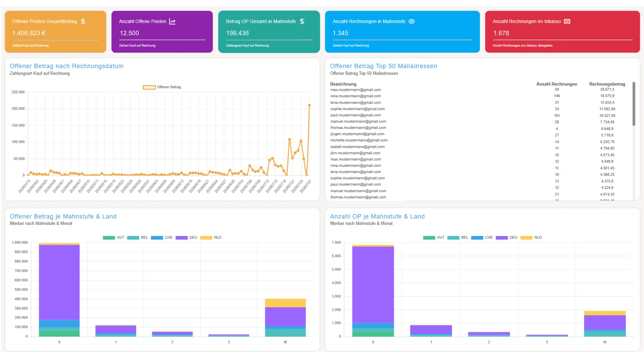644x358 pixels.
Task: Toggle NLD legend in Offener Betrag je Mahnstufe chart
Action: coord(206,237)
